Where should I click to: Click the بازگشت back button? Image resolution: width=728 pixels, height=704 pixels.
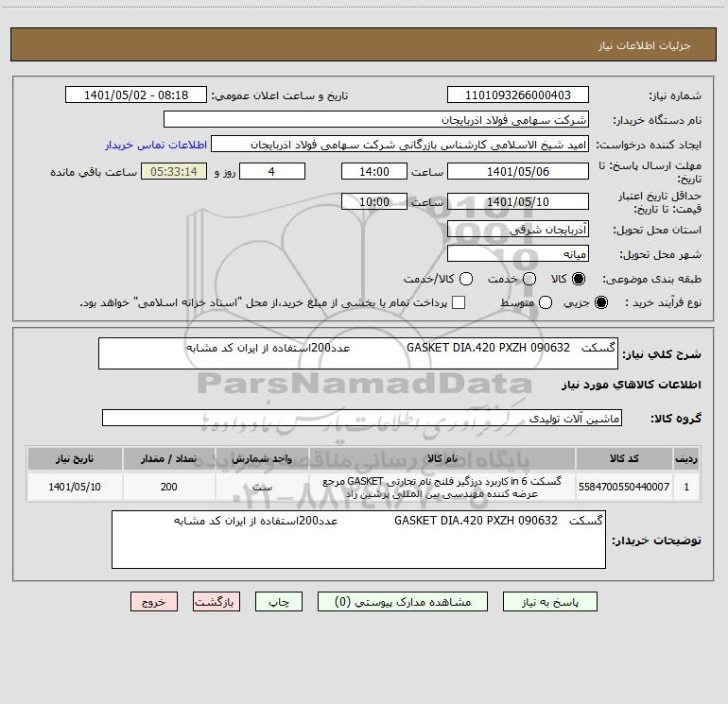coord(217,601)
